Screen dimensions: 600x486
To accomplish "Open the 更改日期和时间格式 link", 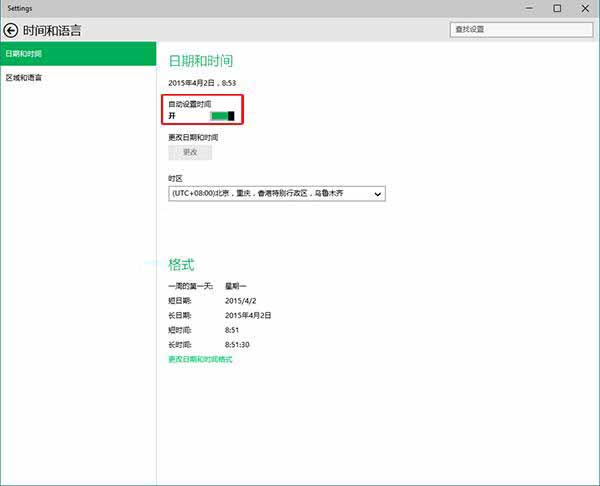I will 200,359.
